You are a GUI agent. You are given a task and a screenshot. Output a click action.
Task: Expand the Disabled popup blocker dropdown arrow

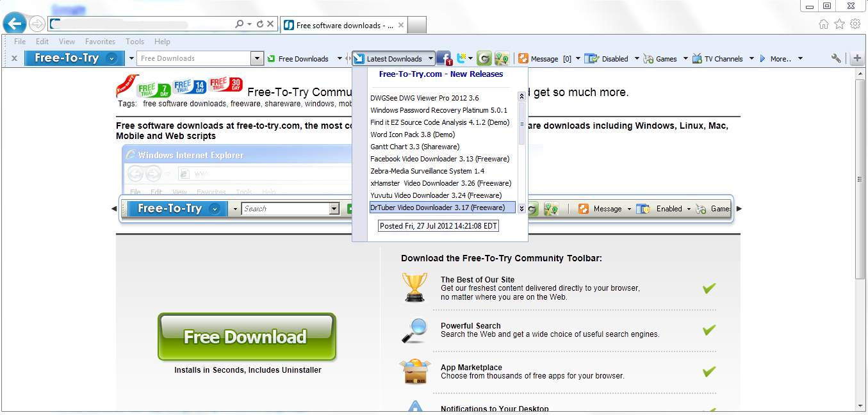click(x=636, y=59)
